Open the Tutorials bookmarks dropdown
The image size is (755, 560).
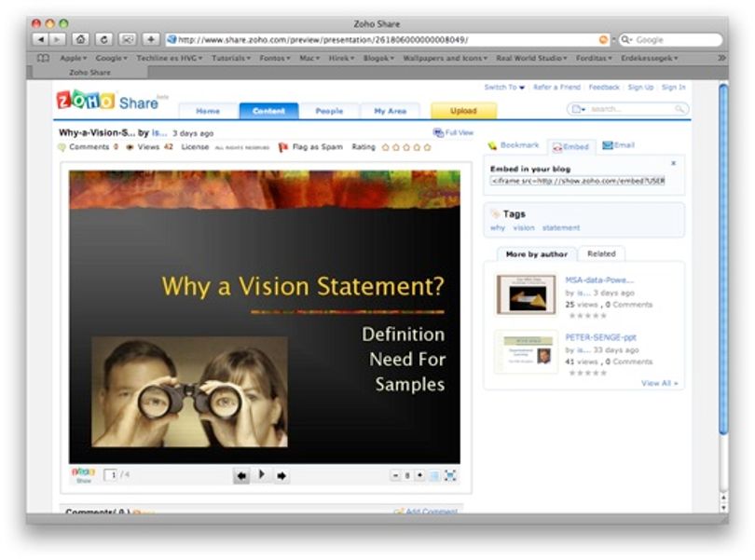[231, 58]
